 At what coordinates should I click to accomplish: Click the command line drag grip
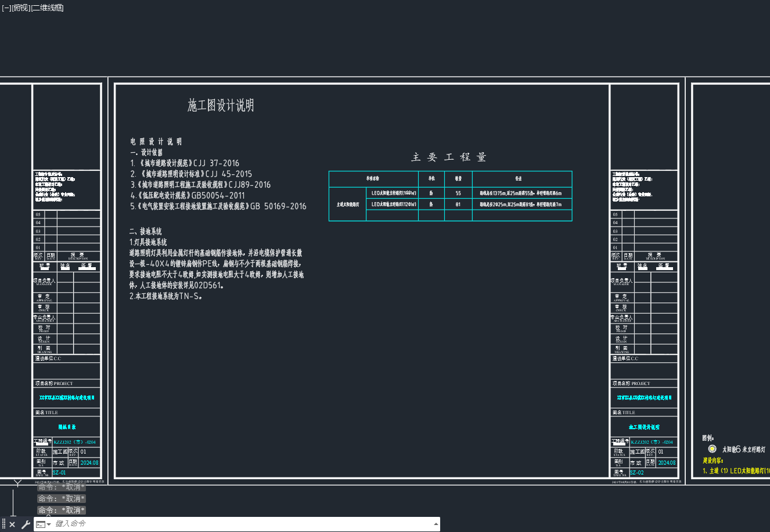(x=3, y=524)
